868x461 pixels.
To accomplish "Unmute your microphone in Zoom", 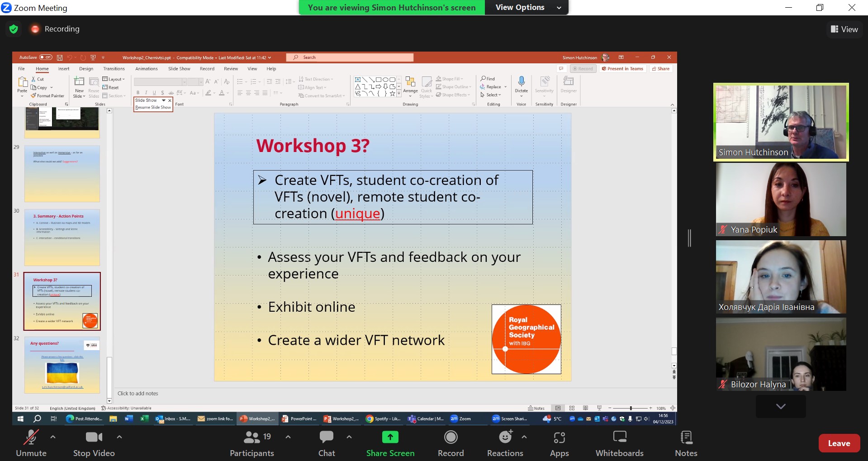I will [x=31, y=443].
